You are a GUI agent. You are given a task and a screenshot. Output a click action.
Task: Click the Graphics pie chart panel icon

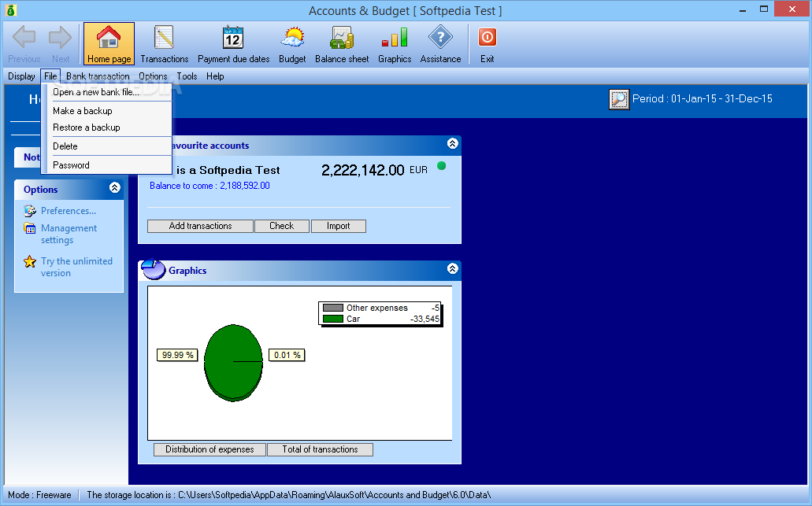point(154,269)
